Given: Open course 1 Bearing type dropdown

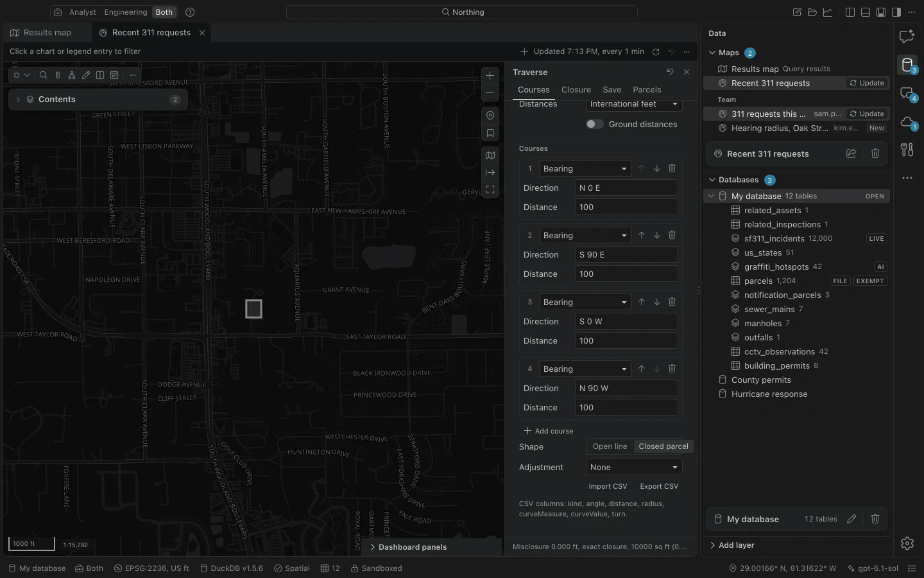Looking at the screenshot, I should (585, 169).
